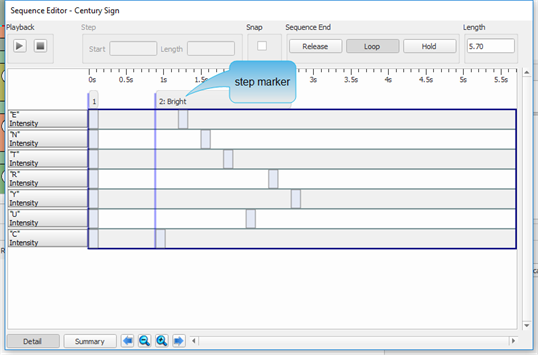Click the blue right arrow navigation icon
The height and width of the screenshot is (360, 538).
tap(179, 341)
